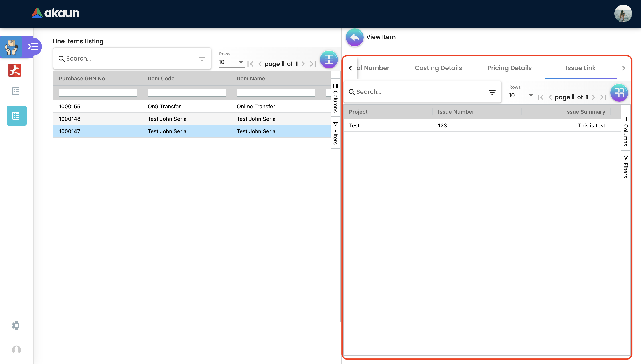Open the user profile avatar at top right

pos(623,14)
